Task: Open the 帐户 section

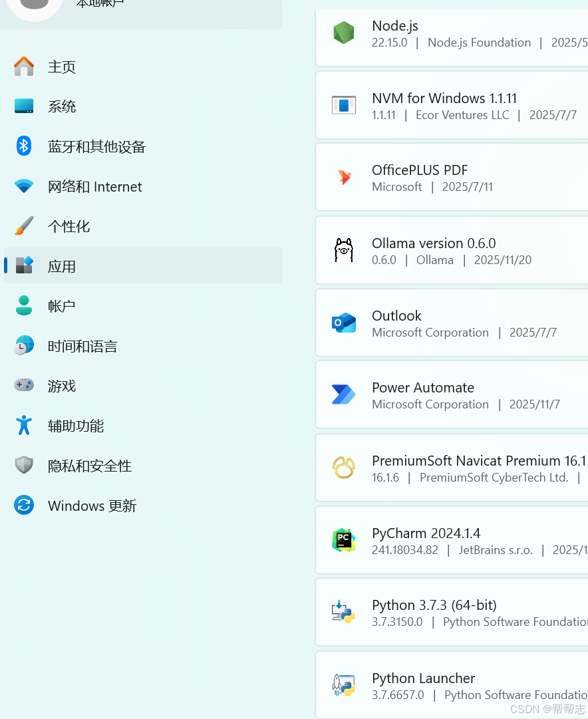Action: (143, 305)
